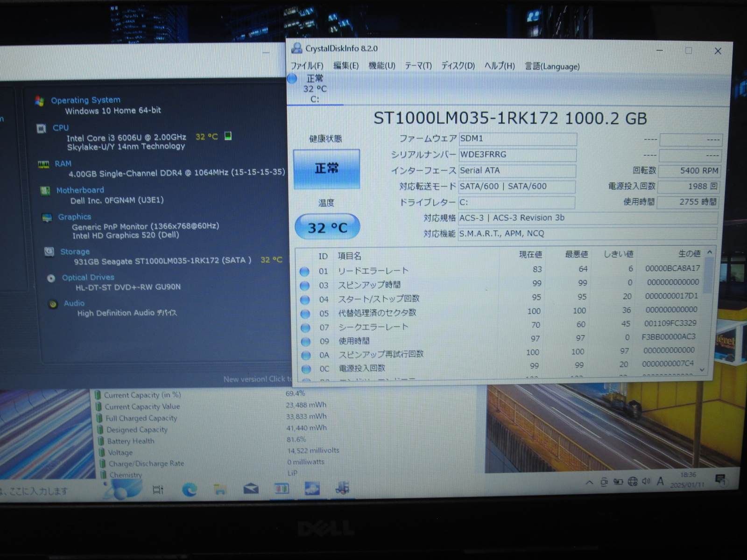Click the power on count value 1988 回

pyautogui.click(x=689, y=186)
